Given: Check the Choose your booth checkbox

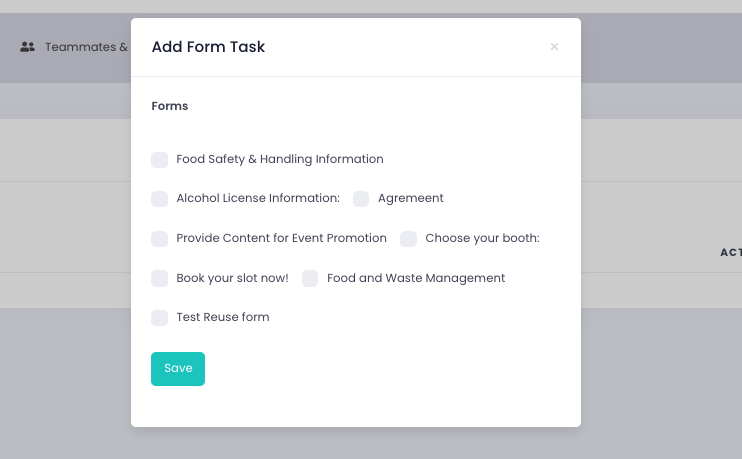Looking at the screenshot, I should [409, 239].
